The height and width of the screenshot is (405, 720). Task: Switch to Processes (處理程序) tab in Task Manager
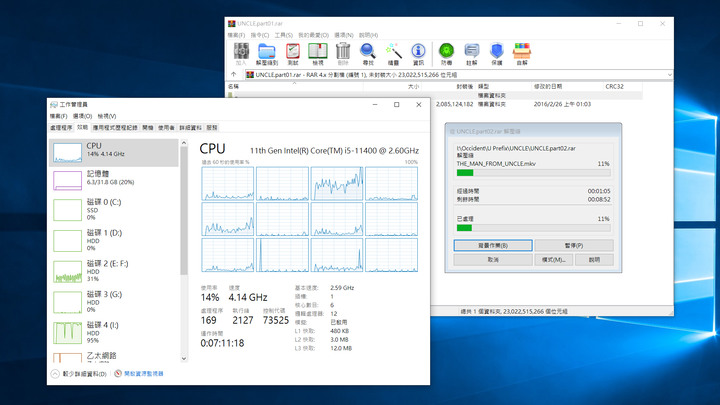[x=61, y=128]
